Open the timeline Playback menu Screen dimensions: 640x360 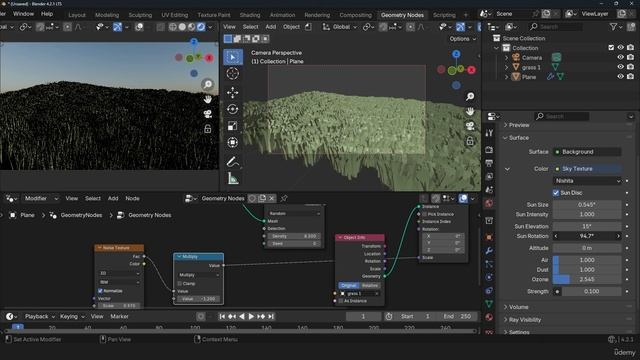pos(40,316)
